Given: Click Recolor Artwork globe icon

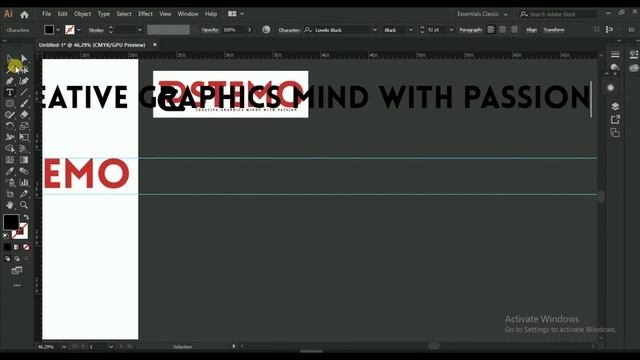Looking at the screenshot, I should [266, 29].
